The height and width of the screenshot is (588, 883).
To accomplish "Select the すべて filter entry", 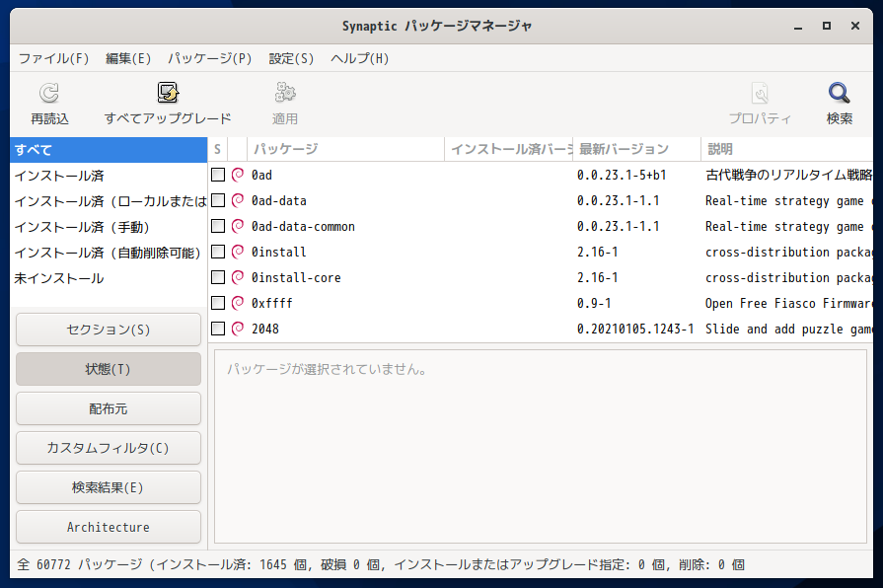I will click(109, 150).
